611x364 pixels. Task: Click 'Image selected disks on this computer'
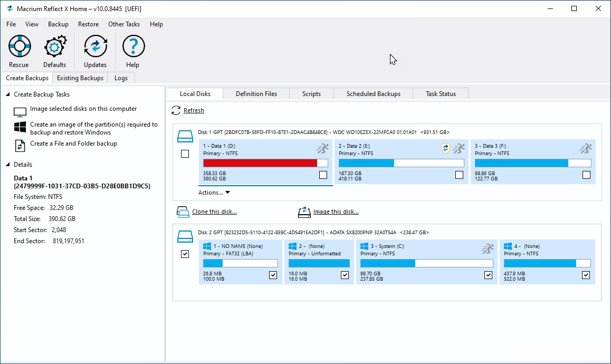coord(83,109)
